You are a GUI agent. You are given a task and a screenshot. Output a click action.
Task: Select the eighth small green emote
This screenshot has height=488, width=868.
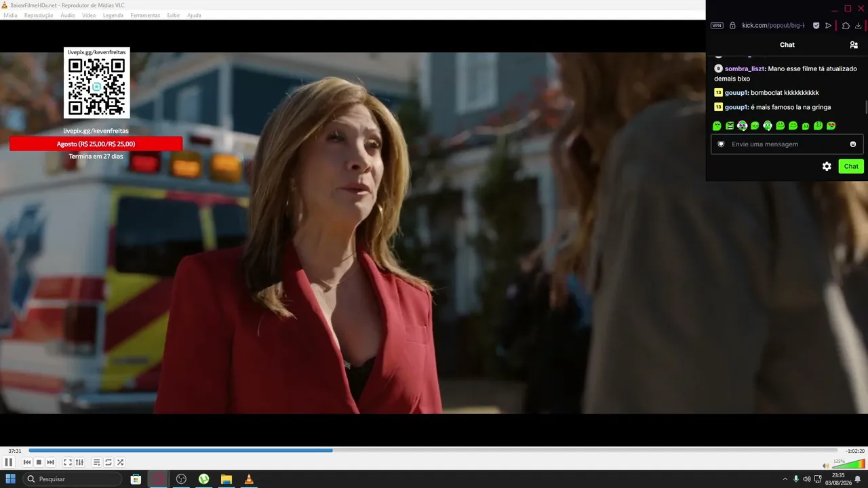tap(806, 126)
